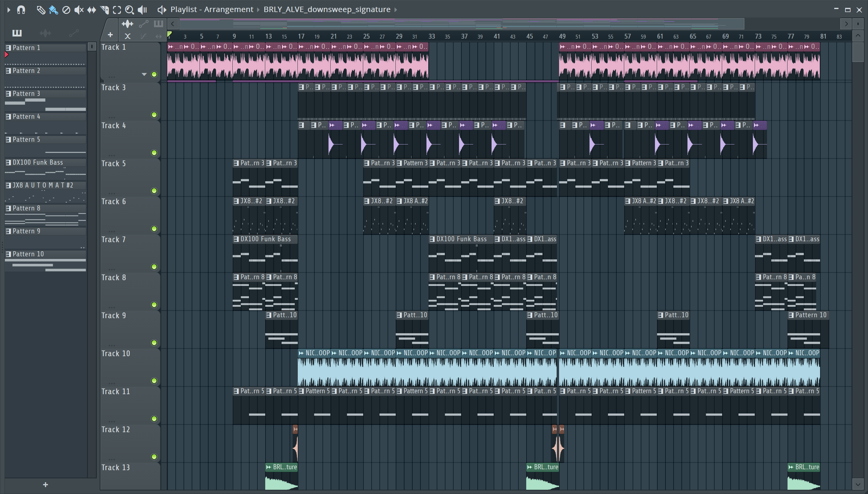Image resolution: width=868 pixels, height=494 pixels.
Task: Click the playhead start marker at bar 1
Action: click(169, 34)
